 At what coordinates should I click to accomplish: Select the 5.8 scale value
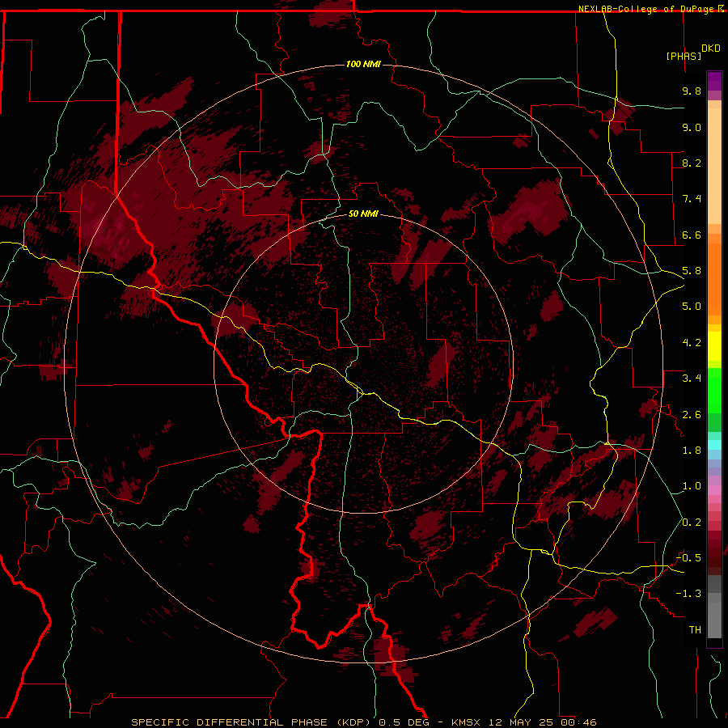692,271
